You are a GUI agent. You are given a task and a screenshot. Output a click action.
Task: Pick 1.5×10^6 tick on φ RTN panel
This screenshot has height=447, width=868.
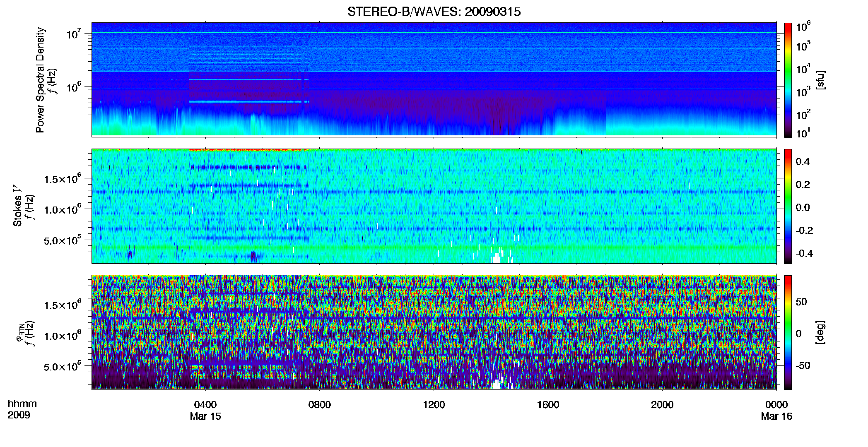pyautogui.click(x=62, y=305)
